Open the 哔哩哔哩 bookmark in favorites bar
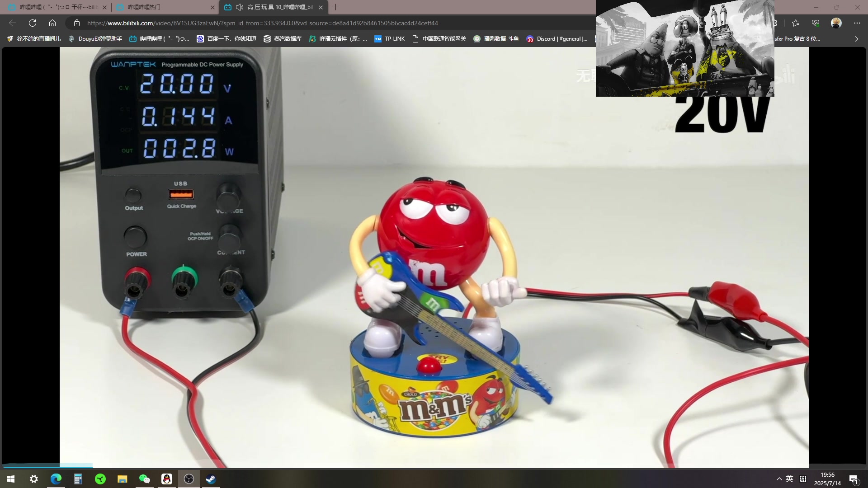Screen dimensions: 868x488 pyautogui.click(x=159, y=39)
